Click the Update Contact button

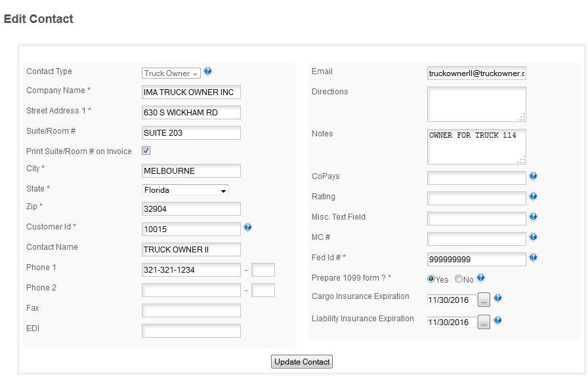302,362
